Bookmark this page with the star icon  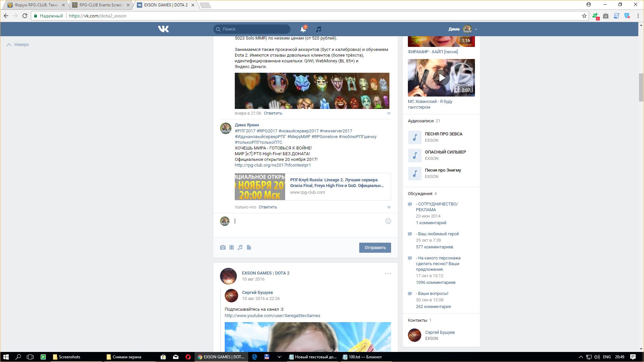coord(584,16)
